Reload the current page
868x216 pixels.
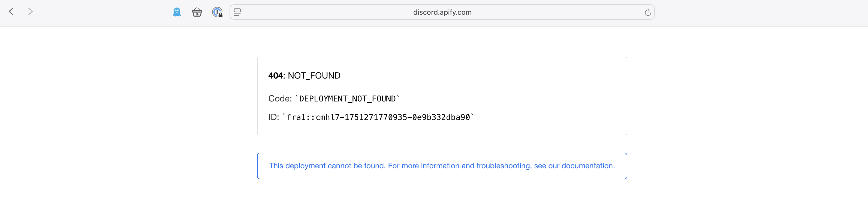(647, 13)
